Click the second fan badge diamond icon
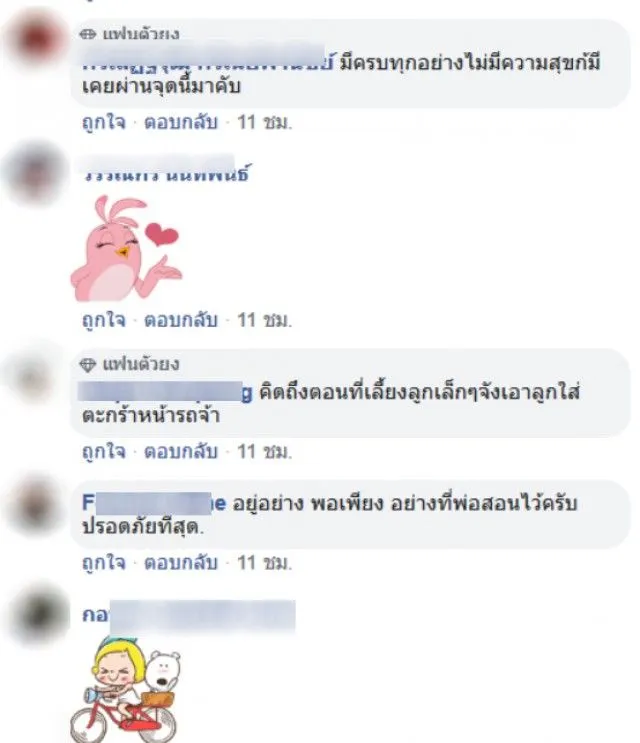This screenshot has height=743, width=640. pyautogui.click(x=87, y=364)
